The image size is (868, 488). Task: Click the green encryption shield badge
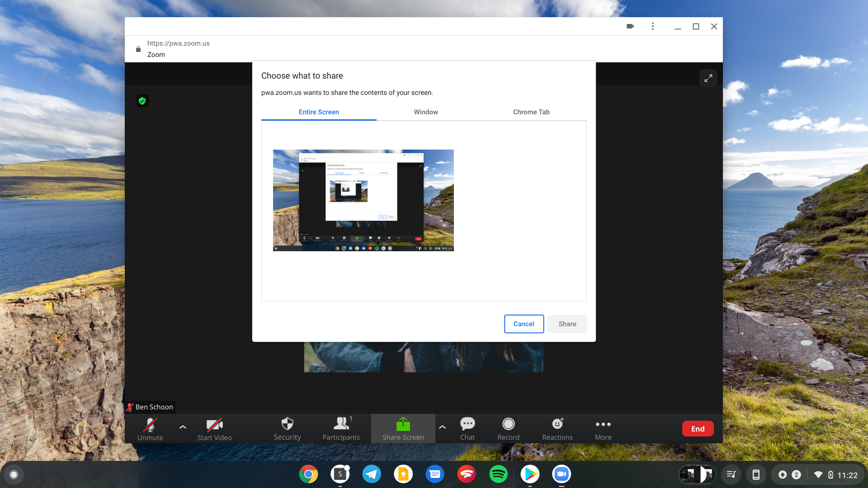(x=142, y=101)
